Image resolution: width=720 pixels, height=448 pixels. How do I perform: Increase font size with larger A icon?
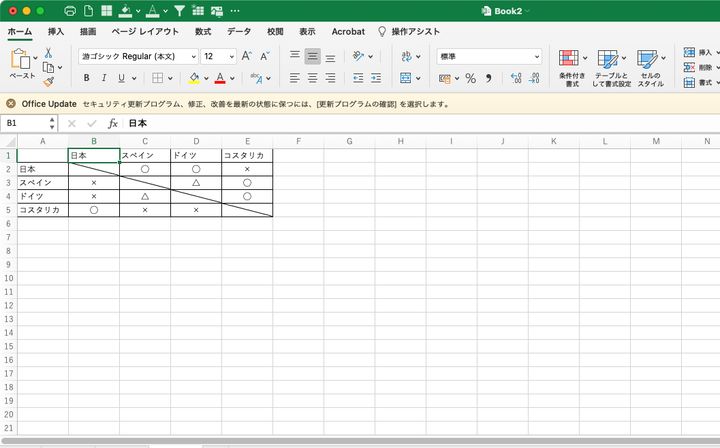(x=246, y=56)
